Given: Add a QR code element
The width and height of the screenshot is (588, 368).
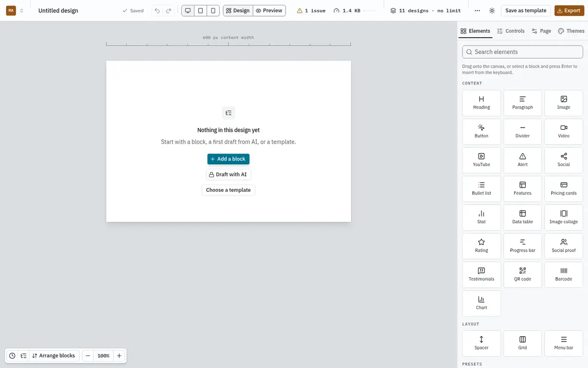Looking at the screenshot, I should click(522, 275).
